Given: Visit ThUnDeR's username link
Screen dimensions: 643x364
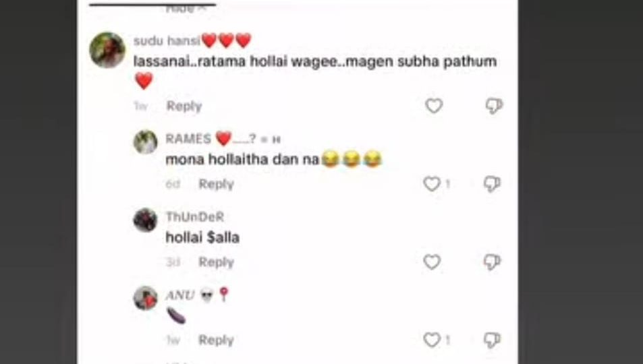Looking at the screenshot, I should point(195,216).
